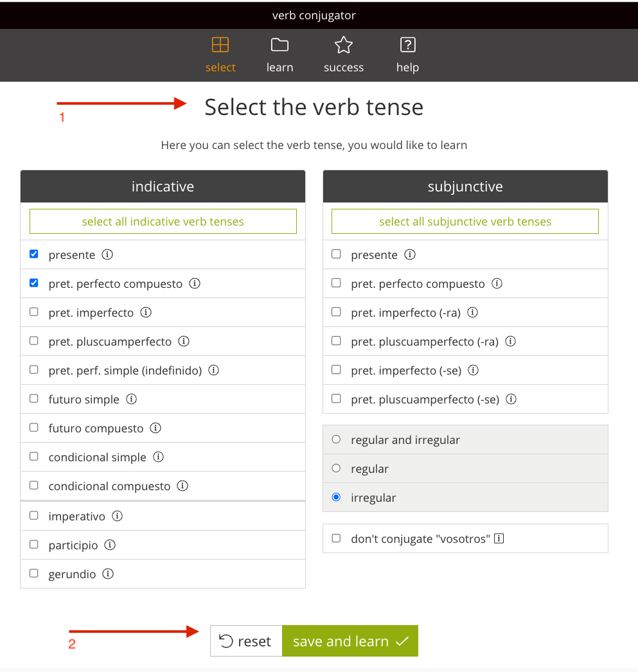Screen dimensions: 638x672
Task: Enable subjunctive presente checkbox
Action: pos(337,254)
